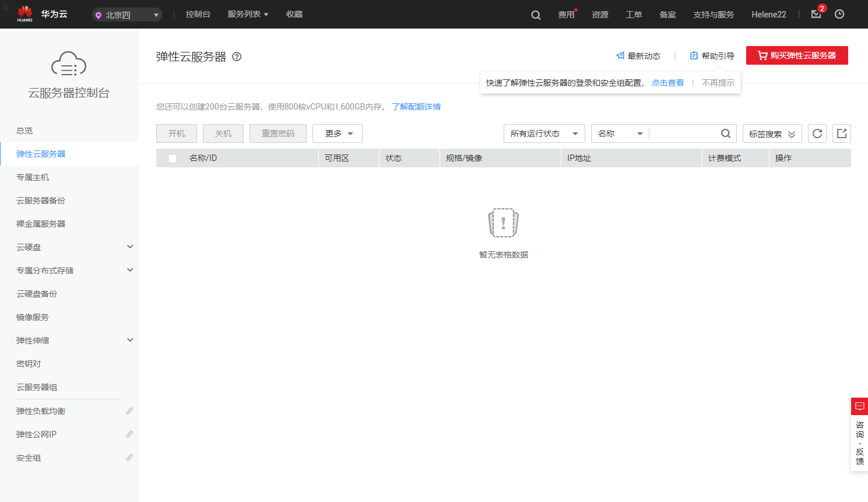
Task: Open the messages mail icon
Action: click(816, 15)
